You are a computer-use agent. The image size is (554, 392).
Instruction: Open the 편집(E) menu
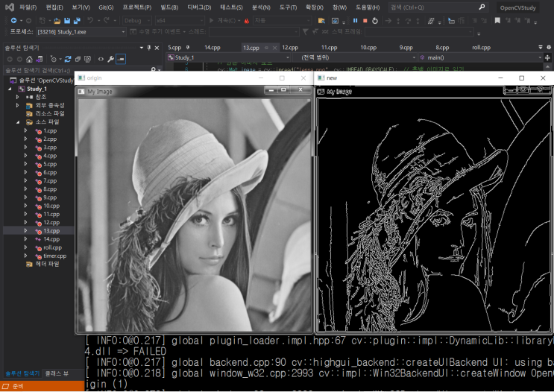point(54,7)
